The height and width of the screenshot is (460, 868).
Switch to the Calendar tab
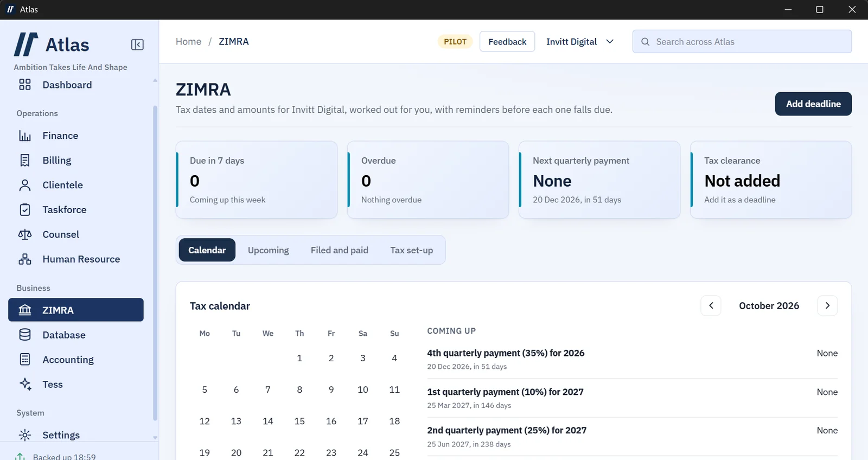click(207, 250)
